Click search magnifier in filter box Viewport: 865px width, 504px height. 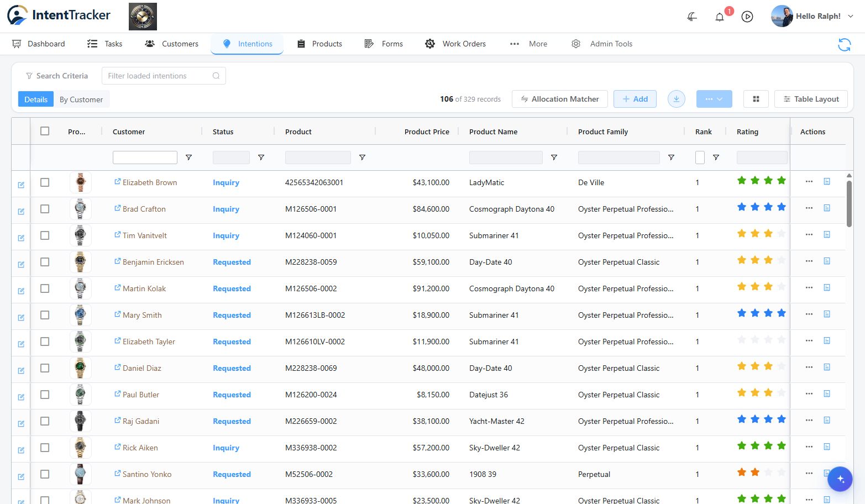click(216, 76)
